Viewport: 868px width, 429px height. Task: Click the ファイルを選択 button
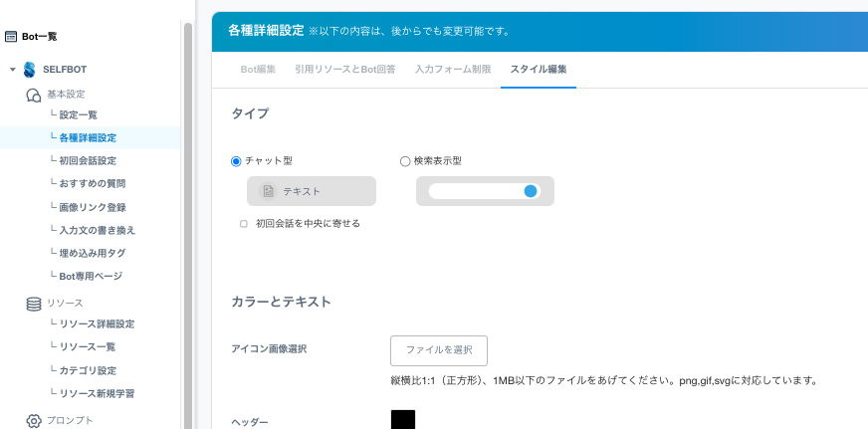[439, 350]
